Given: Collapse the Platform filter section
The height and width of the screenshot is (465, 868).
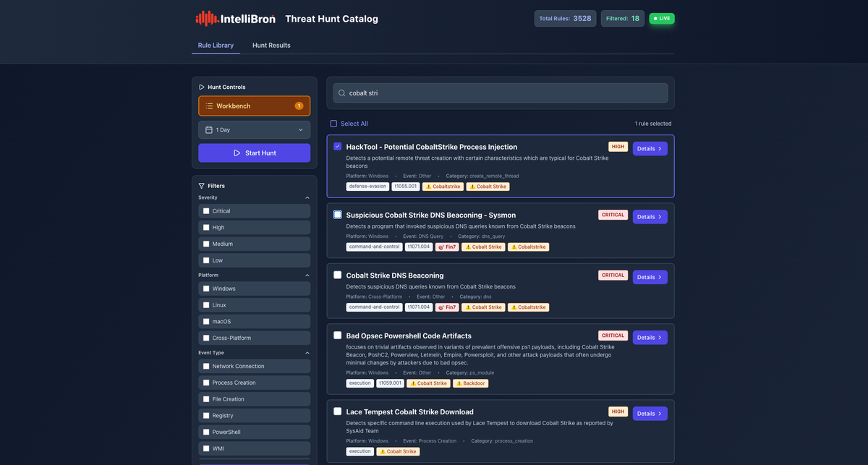Looking at the screenshot, I should [x=307, y=275].
